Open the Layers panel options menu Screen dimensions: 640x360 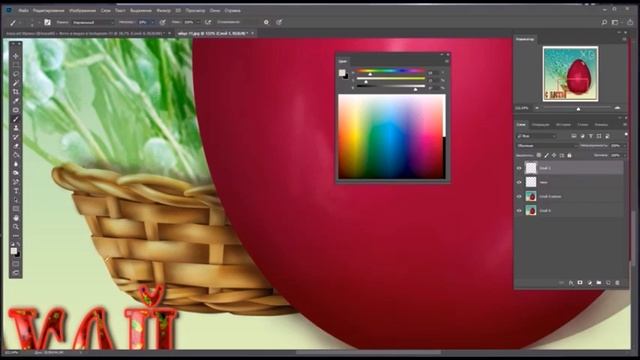(624, 124)
